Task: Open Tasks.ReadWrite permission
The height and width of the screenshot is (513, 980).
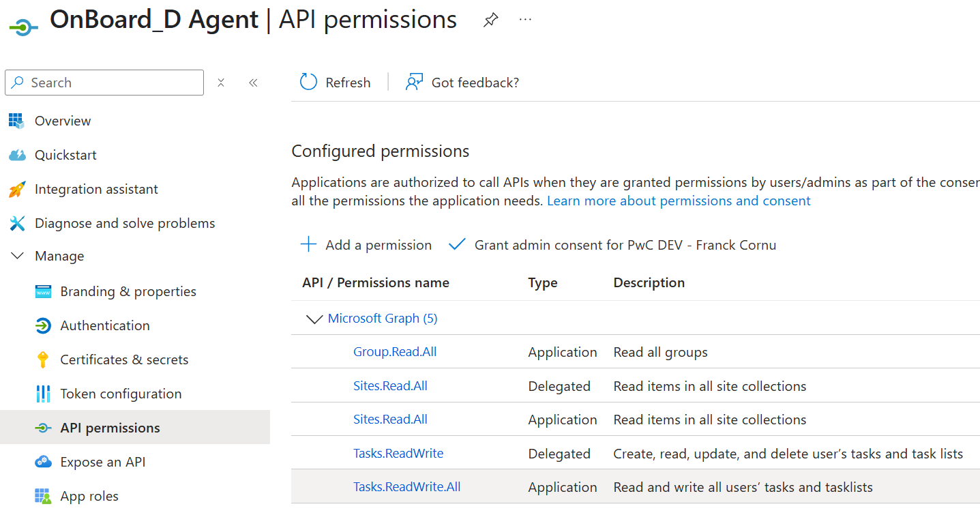Action: pyautogui.click(x=398, y=454)
